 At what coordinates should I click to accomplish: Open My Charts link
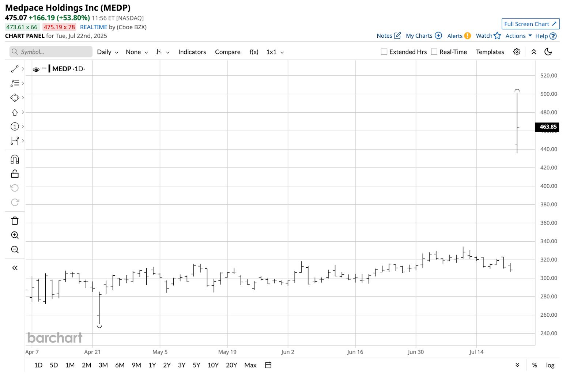[424, 36]
